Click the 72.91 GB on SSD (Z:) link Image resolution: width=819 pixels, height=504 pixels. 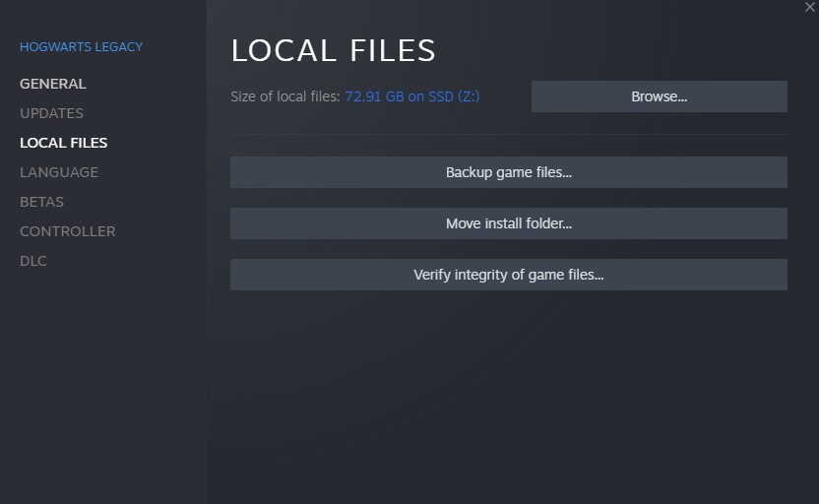[412, 96]
